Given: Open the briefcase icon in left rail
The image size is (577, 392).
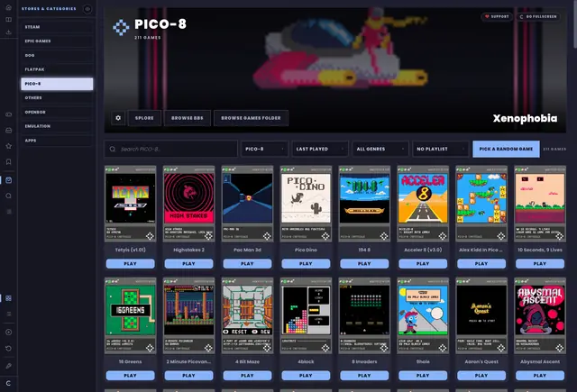Looking at the screenshot, I should tap(8, 130).
